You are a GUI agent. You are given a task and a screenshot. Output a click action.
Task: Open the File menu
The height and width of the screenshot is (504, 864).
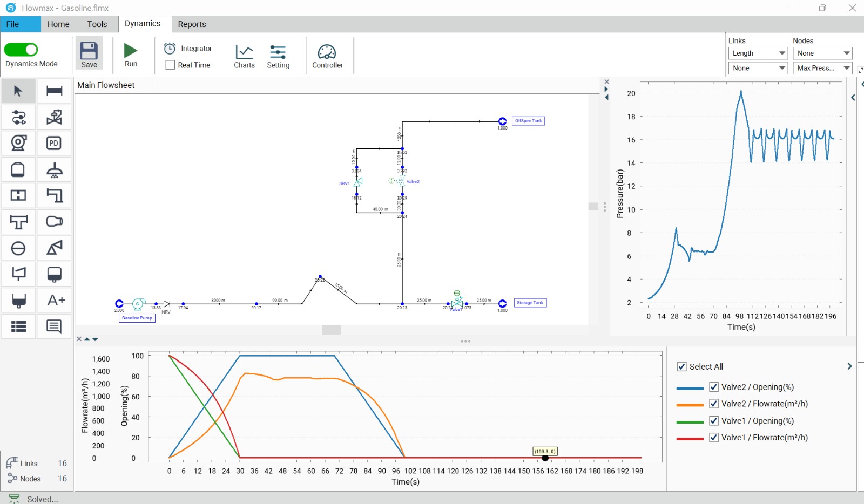13,24
